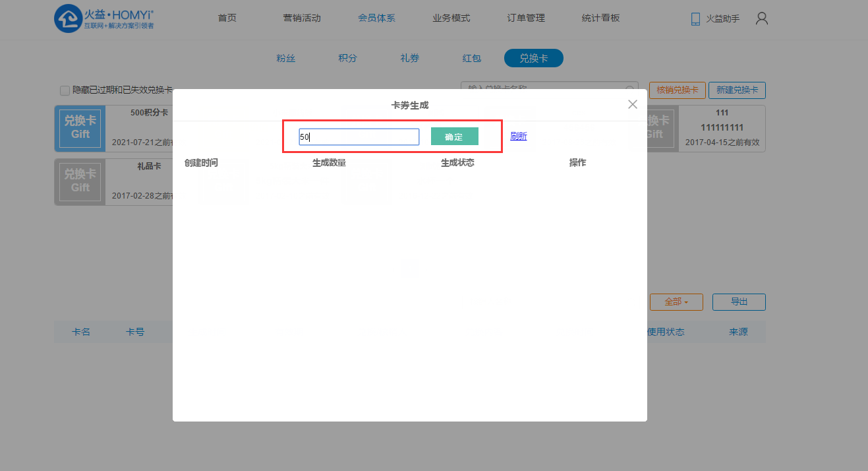
Task: Open the 会员体系 menu
Action: [376, 18]
